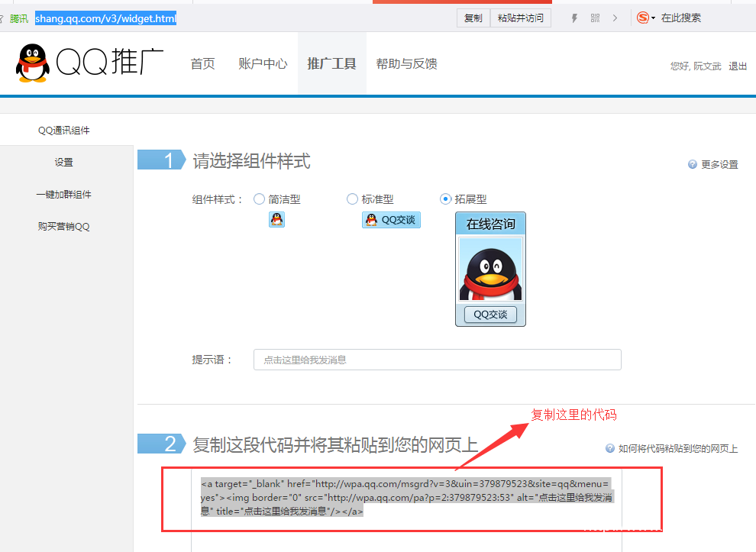Switch to the 推广工具 tab
Image resolution: width=756 pixels, height=552 pixels.
click(x=331, y=63)
